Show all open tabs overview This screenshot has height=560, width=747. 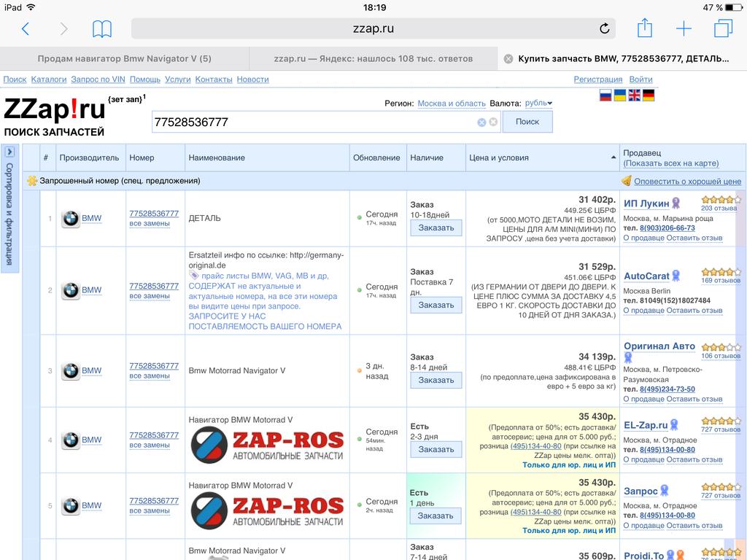pos(723,29)
